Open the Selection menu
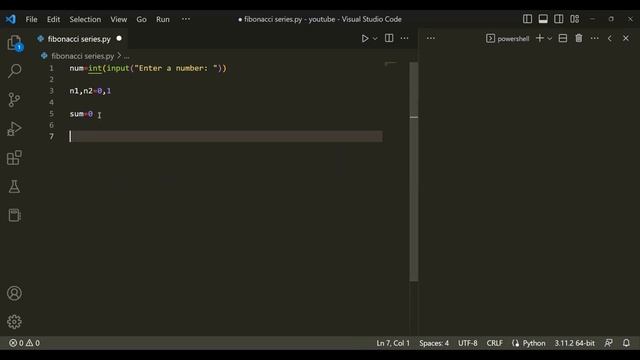 click(85, 19)
